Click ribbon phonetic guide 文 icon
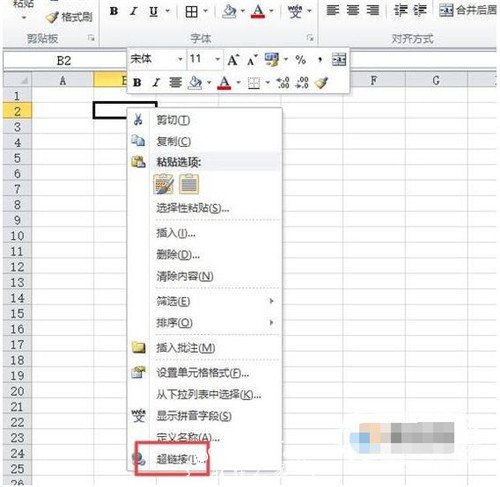500x487 pixels. [295, 12]
